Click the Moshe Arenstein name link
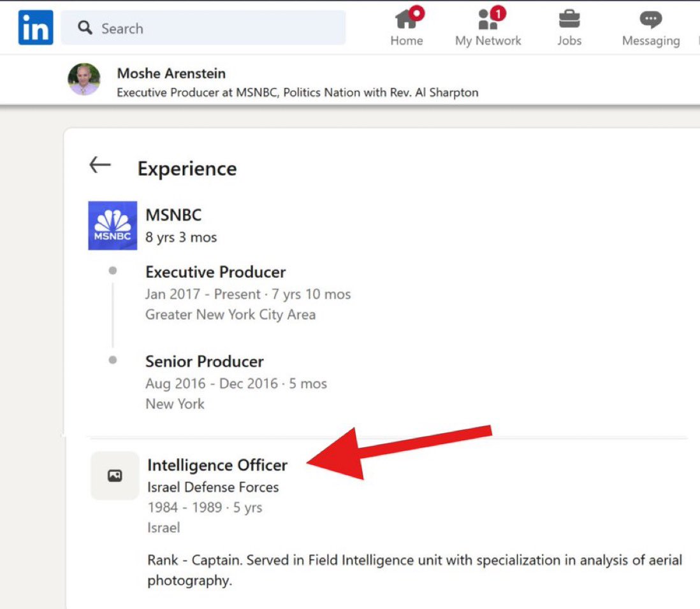Image resolution: width=700 pixels, height=609 pixels. click(x=171, y=73)
